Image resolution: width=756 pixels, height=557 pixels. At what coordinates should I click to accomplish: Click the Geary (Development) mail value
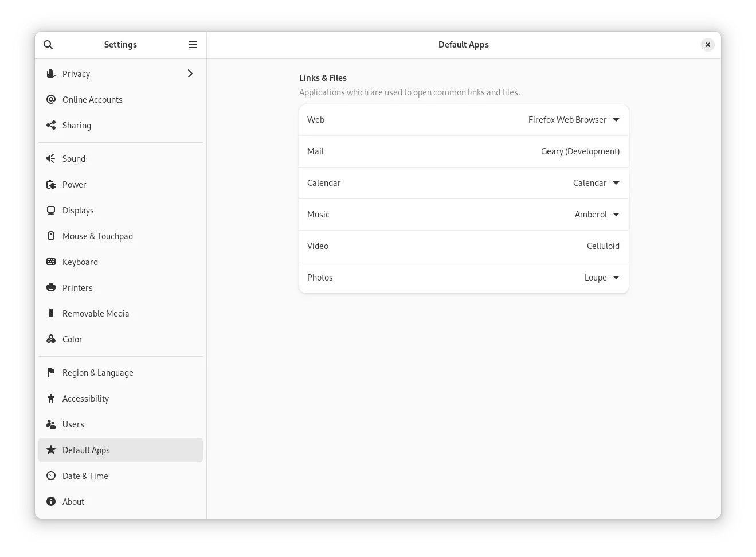click(x=580, y=151)
